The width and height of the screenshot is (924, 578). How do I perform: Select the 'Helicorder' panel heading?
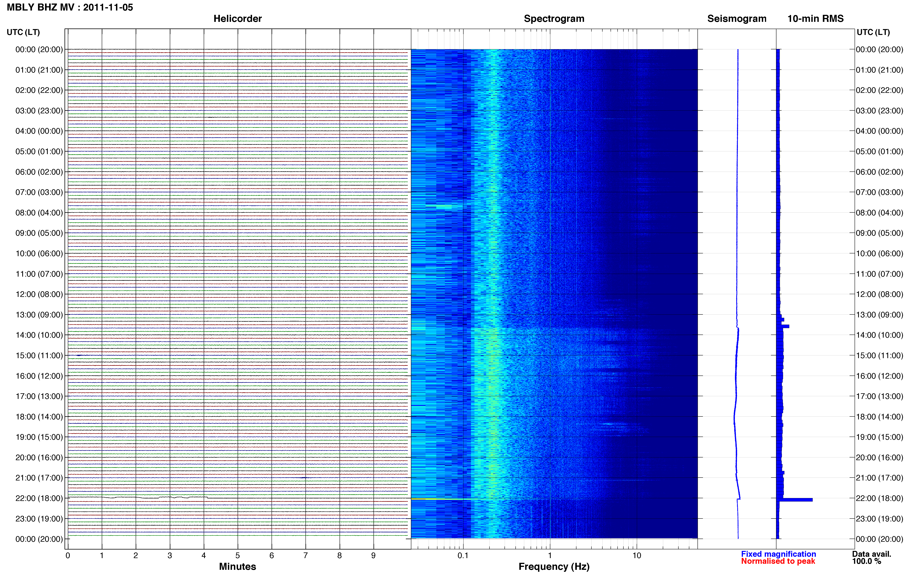(x=238, y=18)
